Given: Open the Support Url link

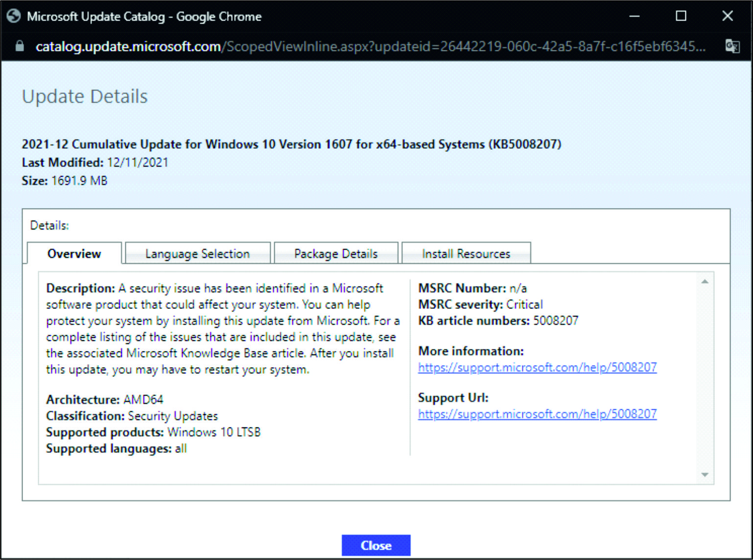Looking at the screenshot, I should [537, 414].
